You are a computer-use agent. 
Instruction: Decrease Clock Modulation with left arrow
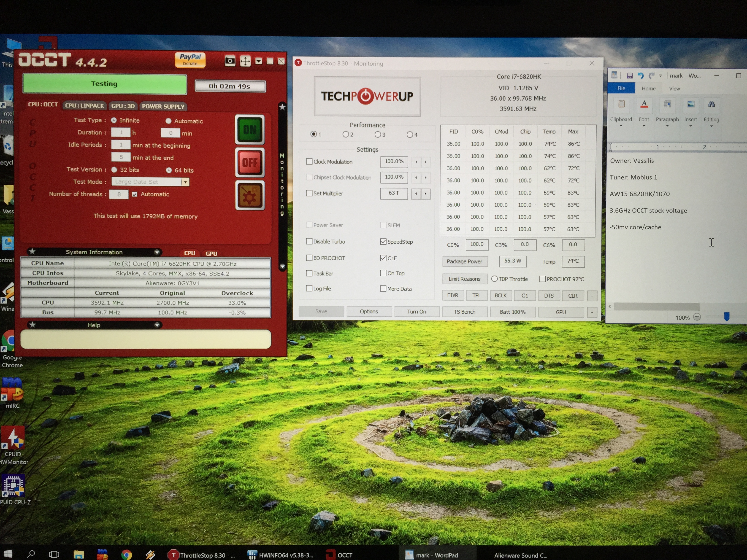(x=416, y=162)
